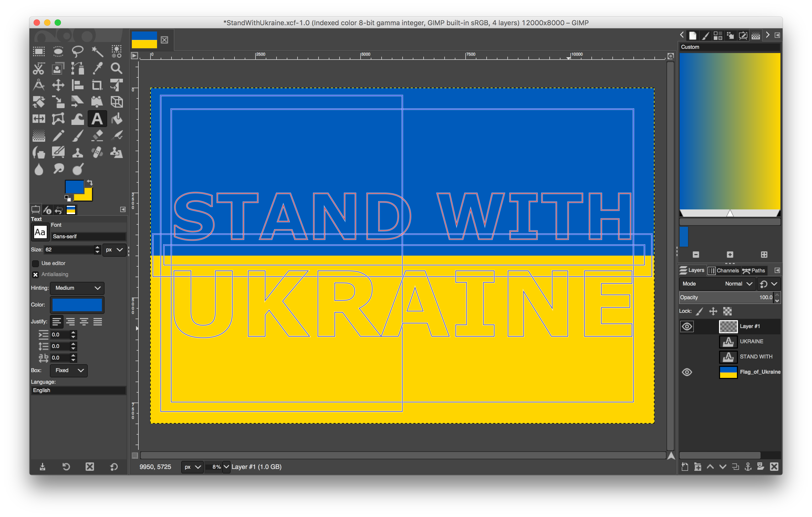Image resolution: width=812 pixels, height=517 pixels.
Task: Select the Text tool in toolbox
Action: point(97,119)
